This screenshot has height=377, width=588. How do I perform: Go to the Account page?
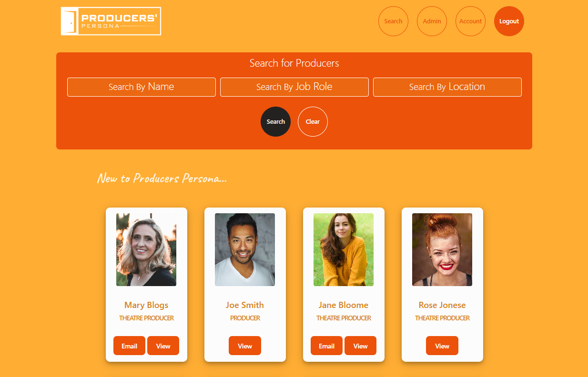click(x=470, y=21)
